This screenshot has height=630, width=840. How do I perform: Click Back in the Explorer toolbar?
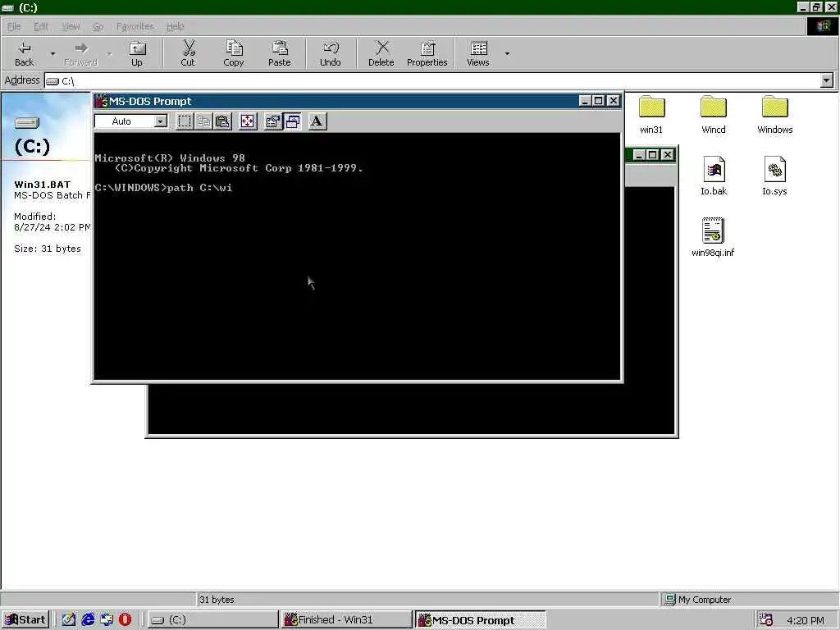click(x=24, y=54)
